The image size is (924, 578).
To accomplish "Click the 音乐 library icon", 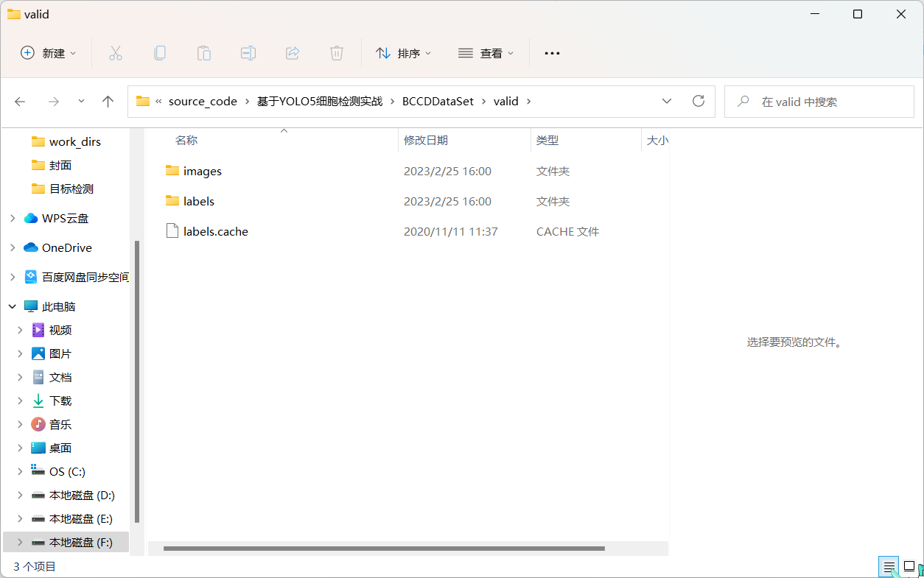I will click(38, 424).
